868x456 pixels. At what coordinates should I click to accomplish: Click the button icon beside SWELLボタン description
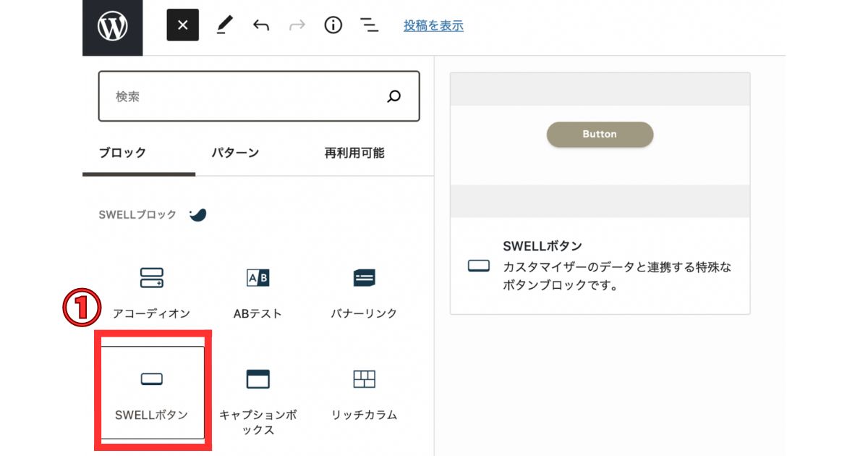click(x=479, y=266)
